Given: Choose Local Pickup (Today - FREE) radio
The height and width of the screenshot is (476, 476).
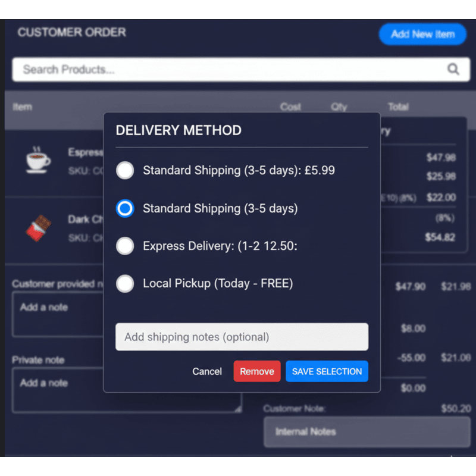Looking at the screenshot, I should coord(125,284).
